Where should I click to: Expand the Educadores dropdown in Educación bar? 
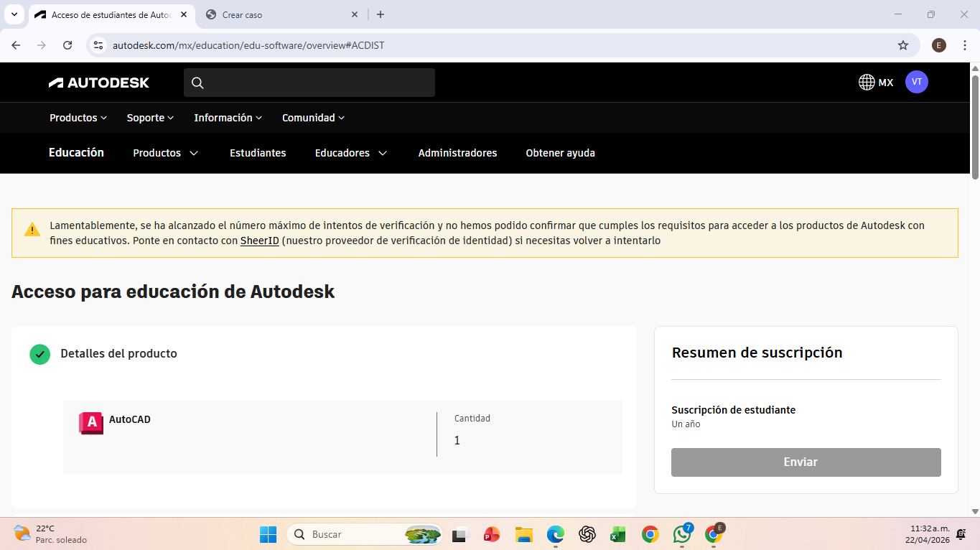pyautogui.click(x=351, y=153)
